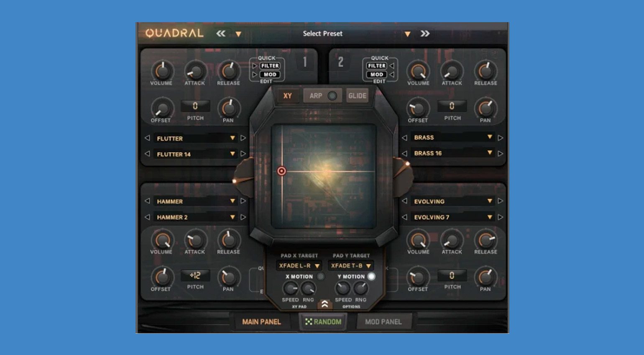Select next category right of Flutter
This screenshot has height=355, width=644.
tap(243, 138)
